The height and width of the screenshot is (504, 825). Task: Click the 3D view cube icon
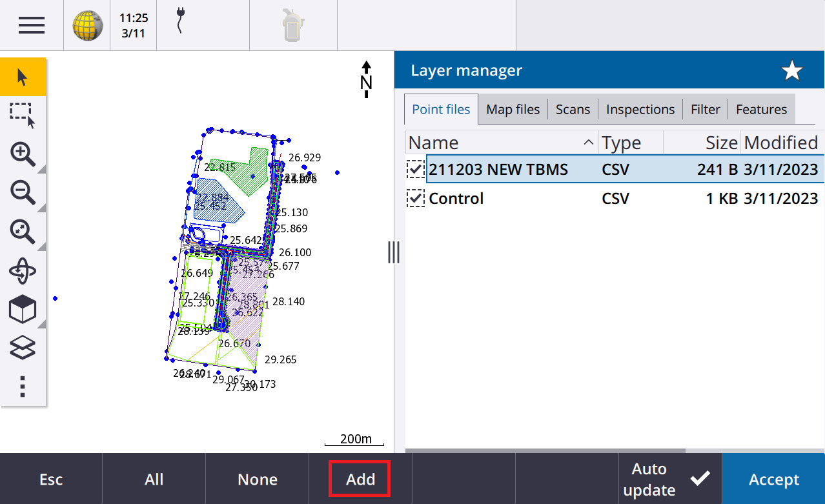click(x=23, y=308)
